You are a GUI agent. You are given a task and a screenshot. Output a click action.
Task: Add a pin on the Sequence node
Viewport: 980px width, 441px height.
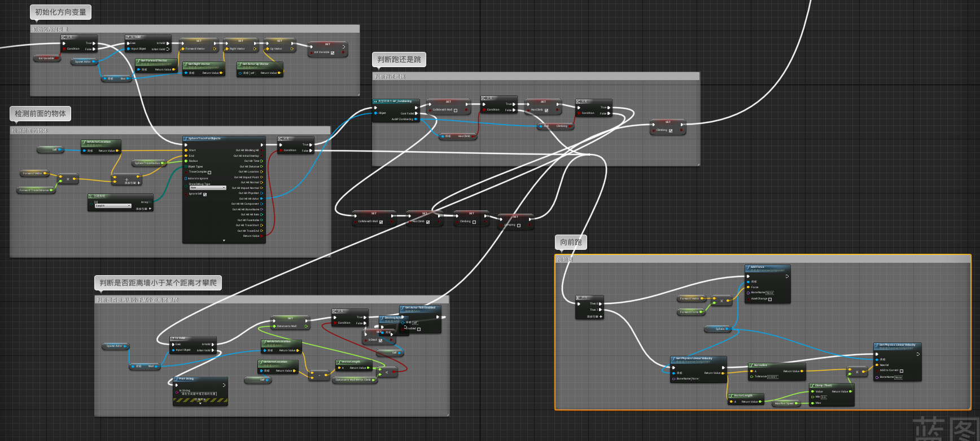click(x=595, y=316)
